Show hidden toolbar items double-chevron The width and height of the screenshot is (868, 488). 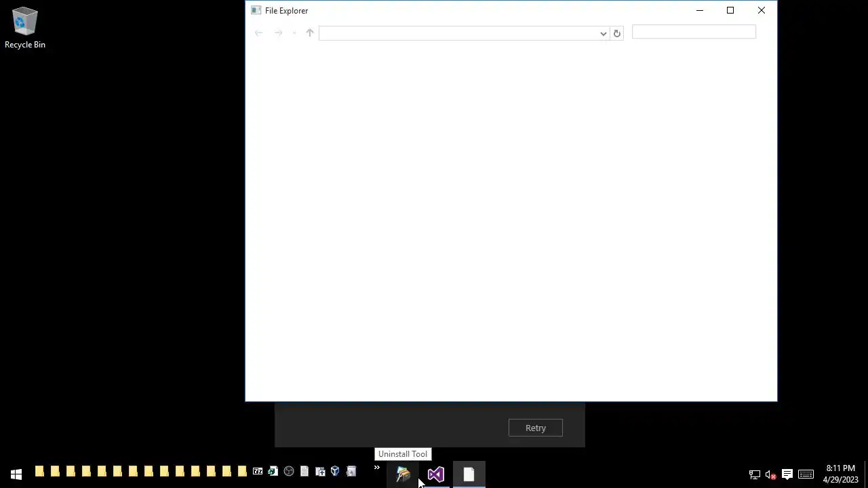pyautogui.click(x=377, y=468)
